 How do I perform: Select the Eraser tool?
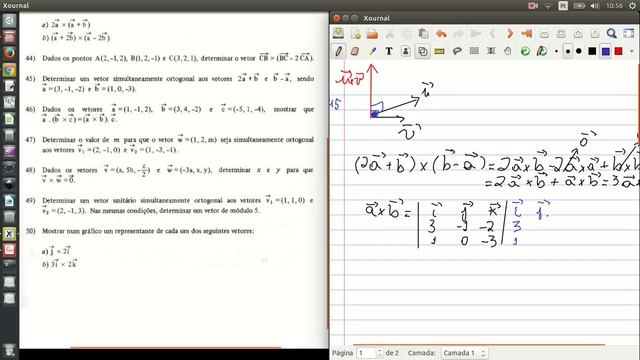pyautogui.click(x=355, y=51)
